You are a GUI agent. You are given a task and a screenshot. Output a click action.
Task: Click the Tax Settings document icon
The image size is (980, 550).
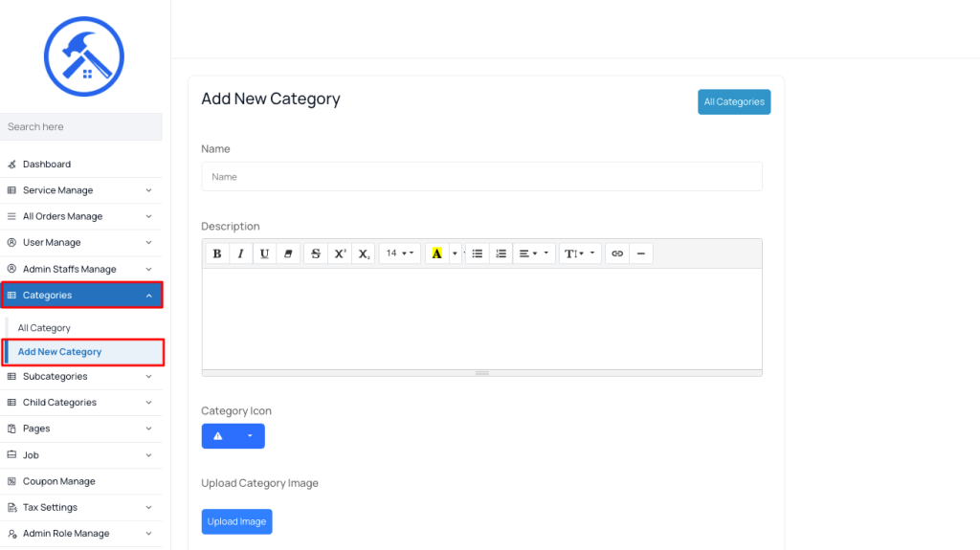11,508
